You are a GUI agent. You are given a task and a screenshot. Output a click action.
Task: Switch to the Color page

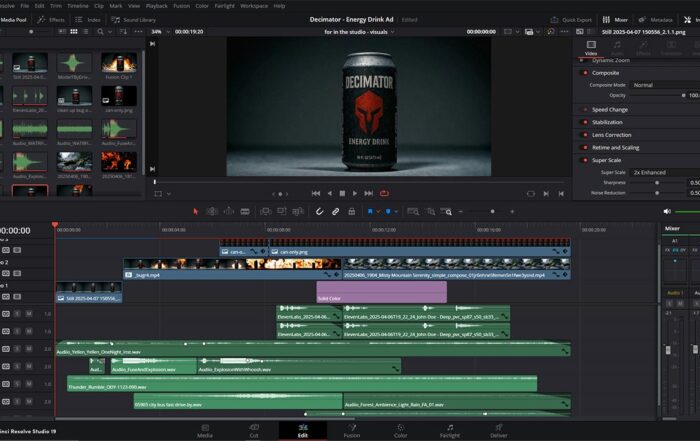pos(400,431)
